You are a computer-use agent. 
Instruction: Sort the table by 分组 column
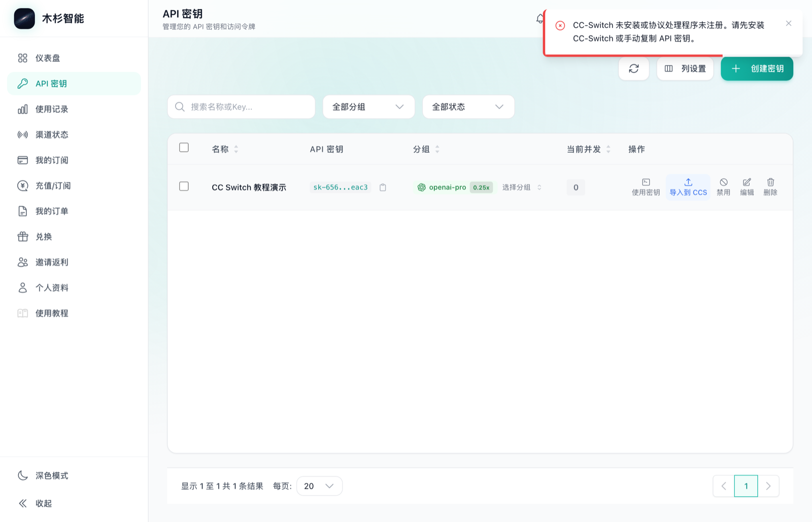click(x=426, y=149)
